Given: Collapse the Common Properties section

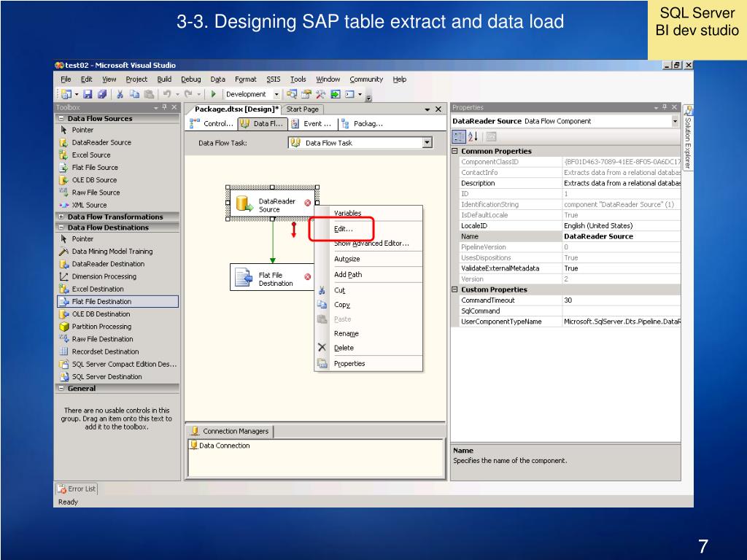Looking at the screenshot, I should click(x=455, y=152).
